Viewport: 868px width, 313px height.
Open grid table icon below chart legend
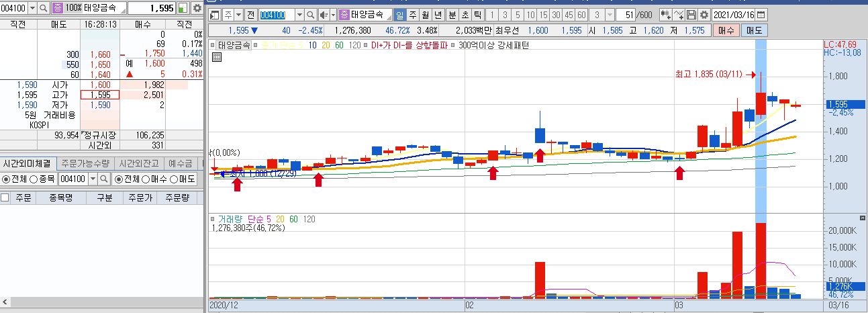[x=217, y=57]
